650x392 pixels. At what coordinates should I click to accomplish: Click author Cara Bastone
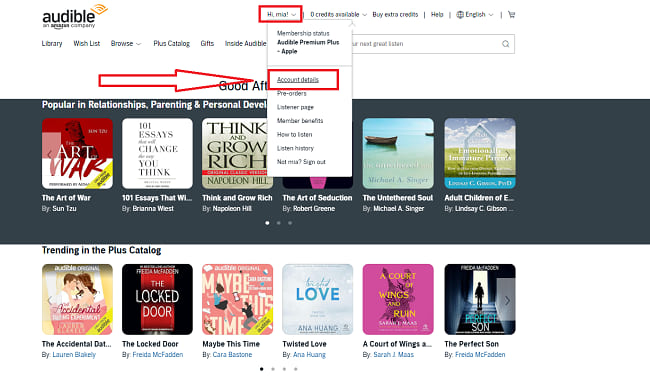(232, 355)
